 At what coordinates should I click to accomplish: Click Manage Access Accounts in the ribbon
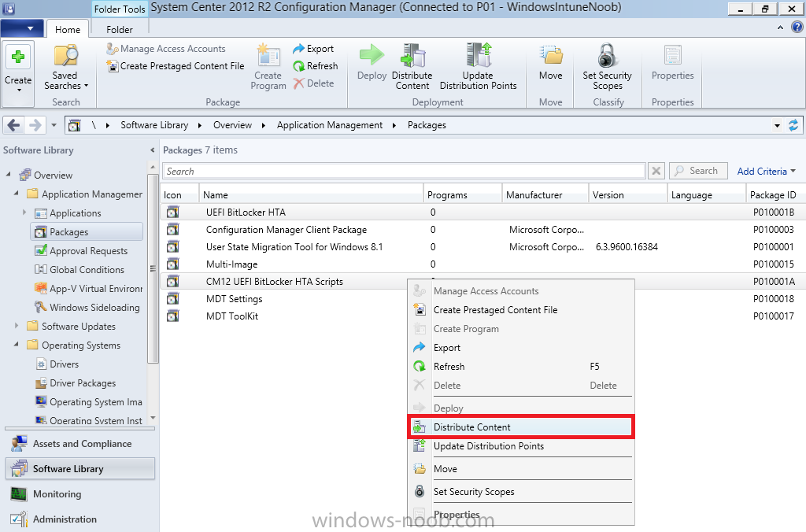click(166, 49)
